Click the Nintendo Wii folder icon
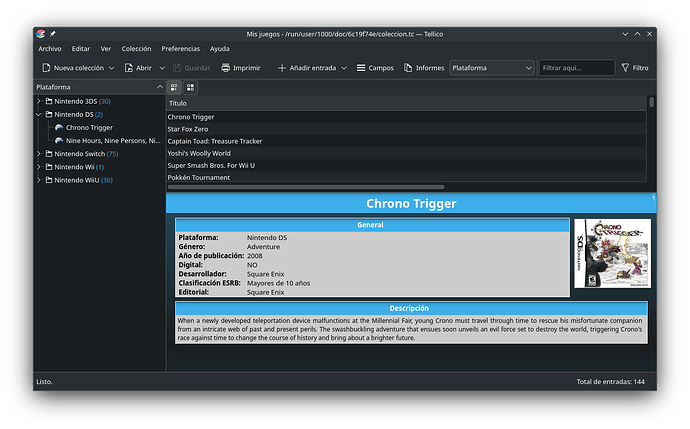Screen dimensions: 690x429 pyautogui.click(x=49, y=167)
